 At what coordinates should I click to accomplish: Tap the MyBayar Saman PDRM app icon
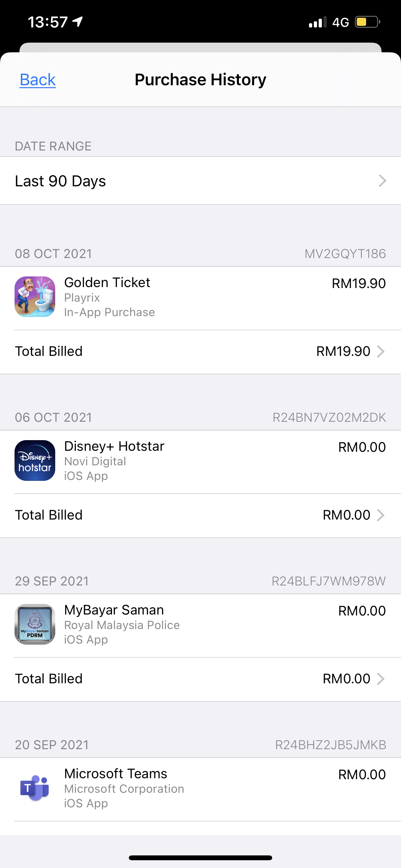pos(35,624)
